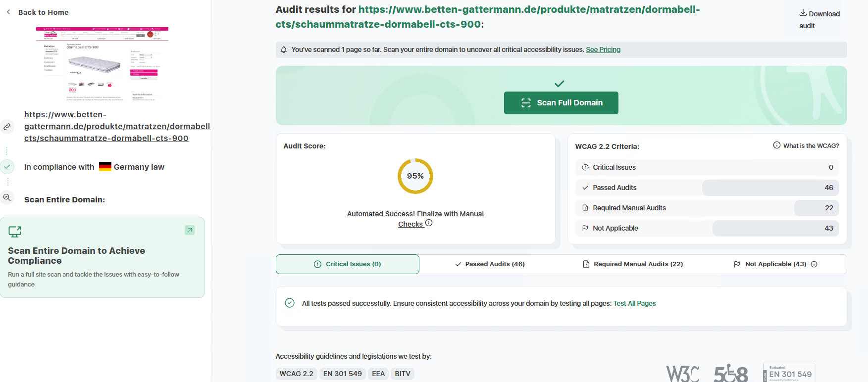Switch to the Critical Issues (0) tab

click(x=348, y=264)
